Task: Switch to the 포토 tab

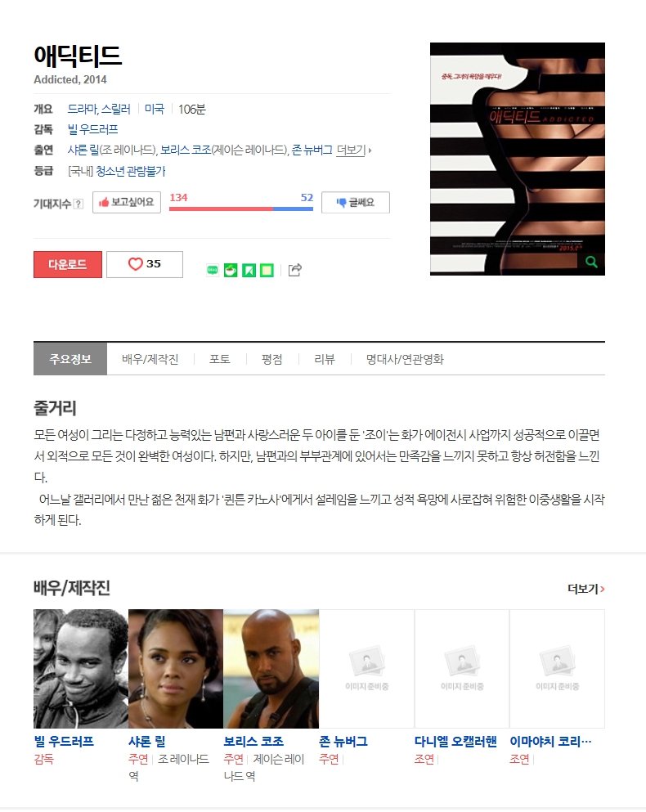Action: click(x=220, y=359)
